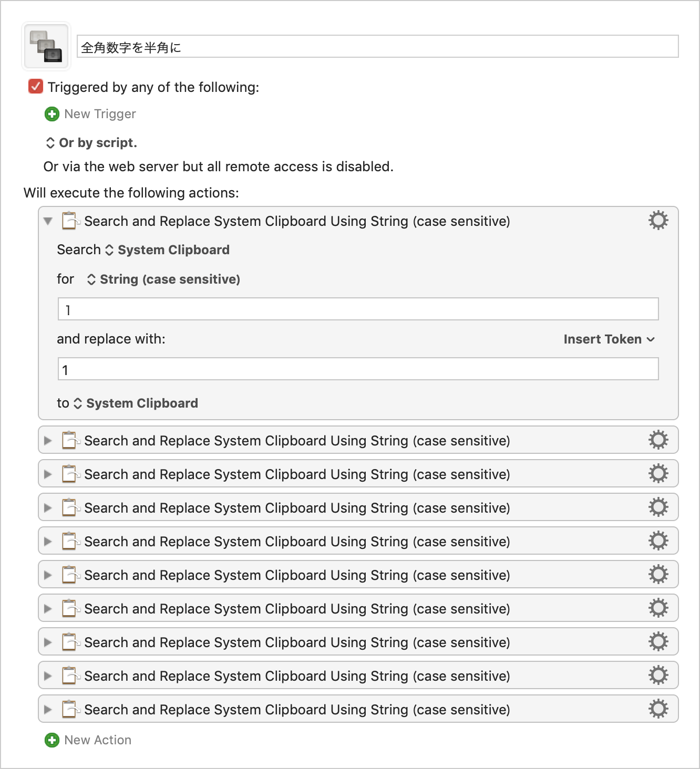Viewport: 700px width, 769px height.
Task: Click the macro name text field
Action: point(378,47)
